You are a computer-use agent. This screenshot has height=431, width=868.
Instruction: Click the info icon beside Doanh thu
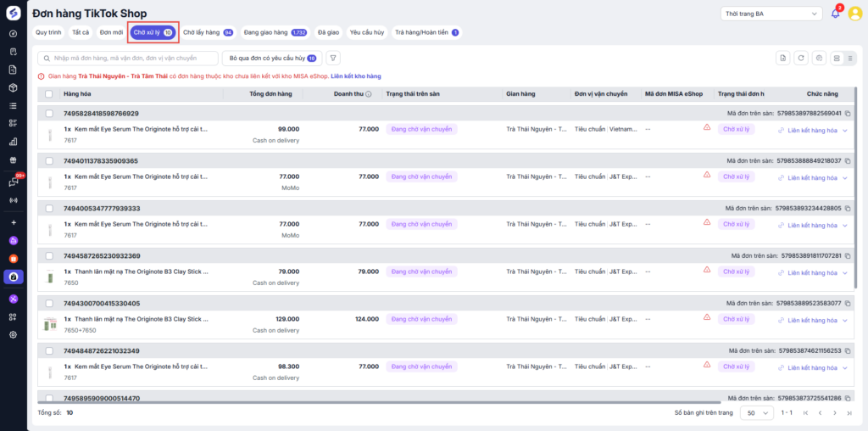(369, 94)
